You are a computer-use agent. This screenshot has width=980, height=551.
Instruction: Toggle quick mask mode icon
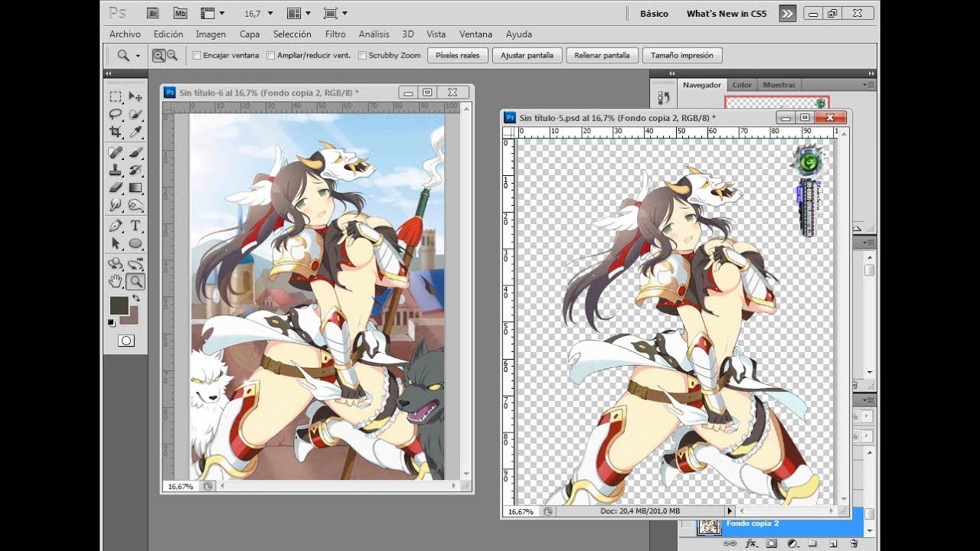pyautogui.click(x=126, y=341)
